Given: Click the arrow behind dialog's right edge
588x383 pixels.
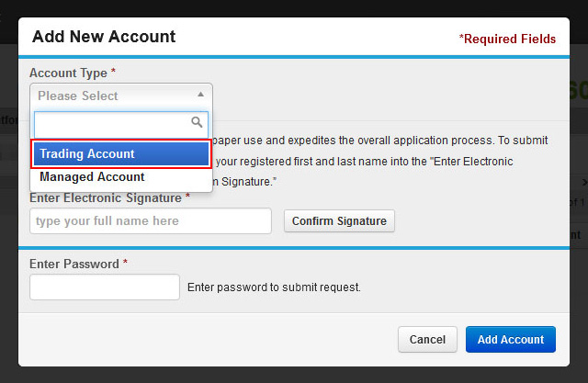Looking at the screenshot, I should point(584,183).
